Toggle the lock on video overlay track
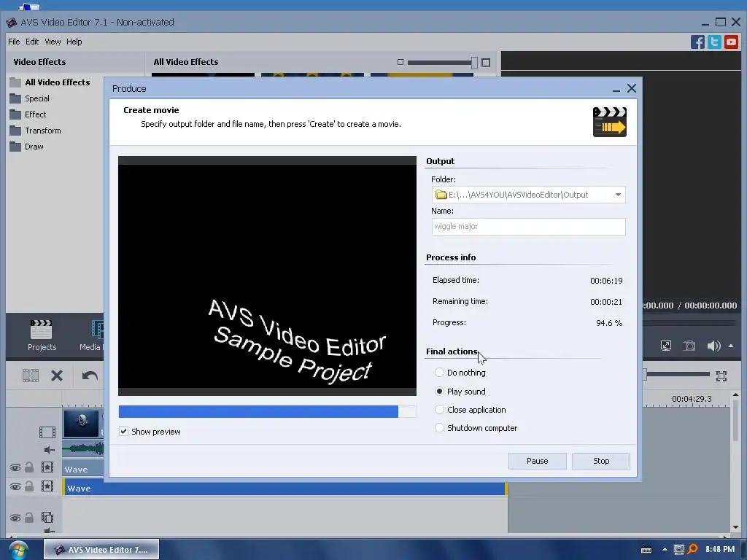 (29, 518)
